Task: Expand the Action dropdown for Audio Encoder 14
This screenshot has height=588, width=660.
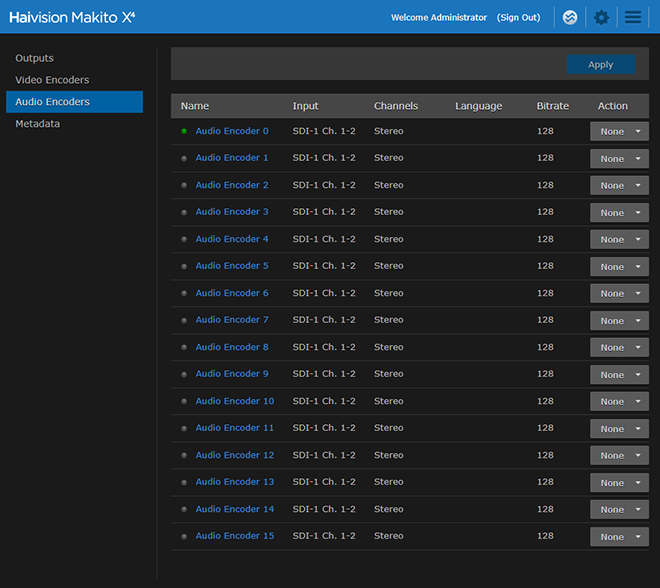Action: click(619, 510)
